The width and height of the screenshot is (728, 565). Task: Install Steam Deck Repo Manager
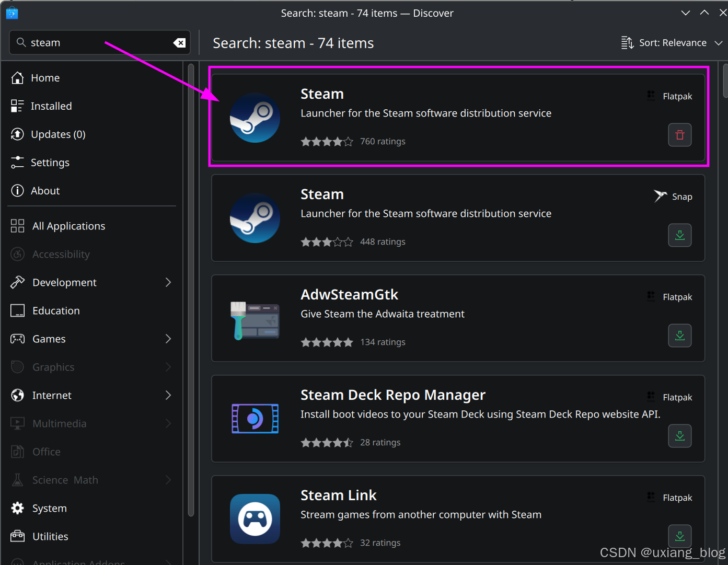click(680, 436)
